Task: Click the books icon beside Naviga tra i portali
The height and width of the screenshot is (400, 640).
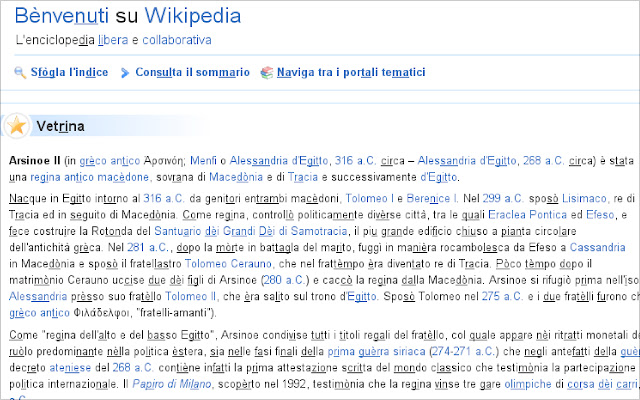Action: point(266,73)
